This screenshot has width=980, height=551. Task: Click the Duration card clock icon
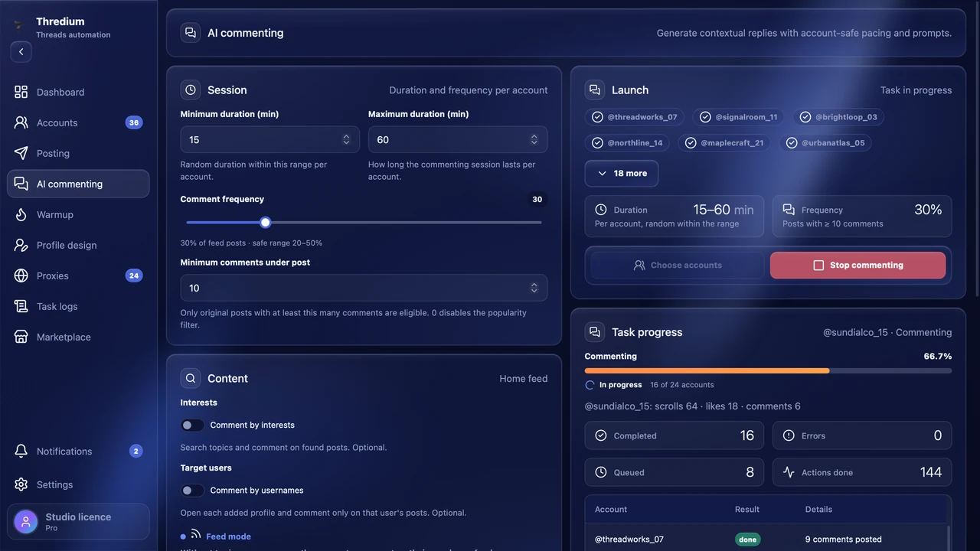[601, 210]
